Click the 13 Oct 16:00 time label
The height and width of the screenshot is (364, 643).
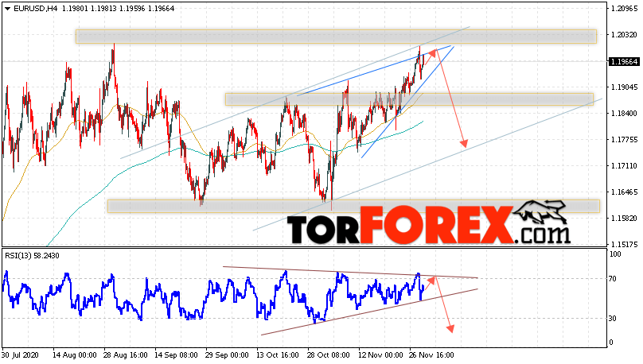[278, 354]
